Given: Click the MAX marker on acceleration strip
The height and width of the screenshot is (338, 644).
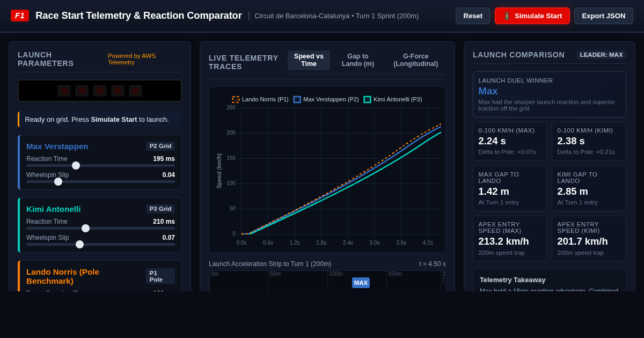Looking at the screenshot, I should pyautogui.click(x=361, y=283).
